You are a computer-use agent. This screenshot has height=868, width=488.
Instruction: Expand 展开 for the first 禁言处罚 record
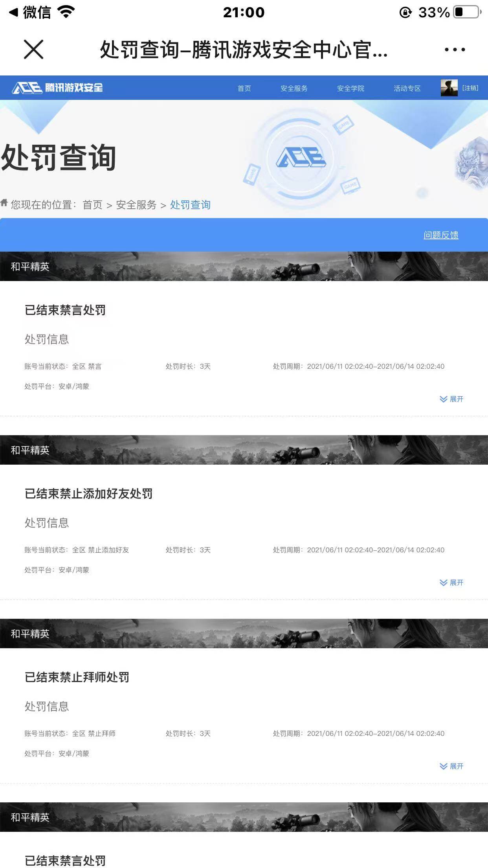click(x=451, y=399)
